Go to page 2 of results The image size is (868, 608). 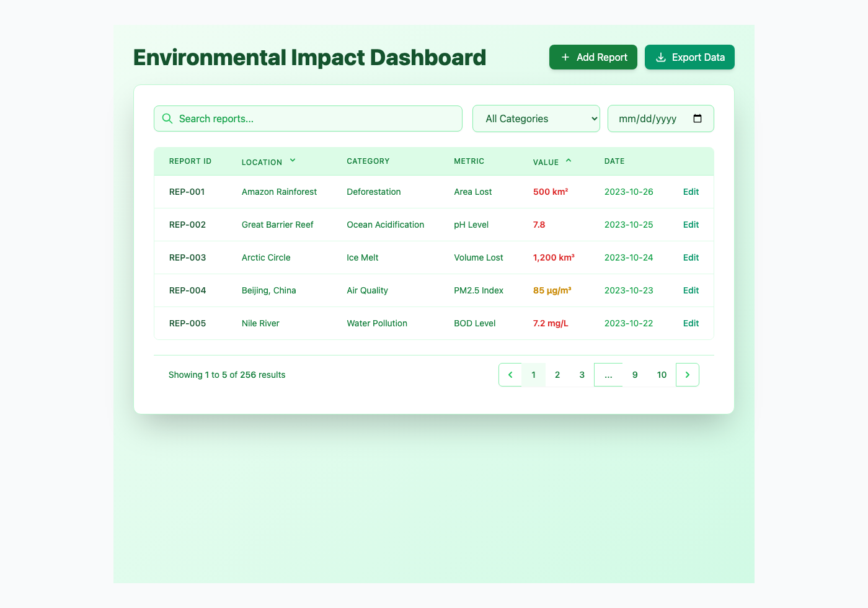(x=557, y=375)
